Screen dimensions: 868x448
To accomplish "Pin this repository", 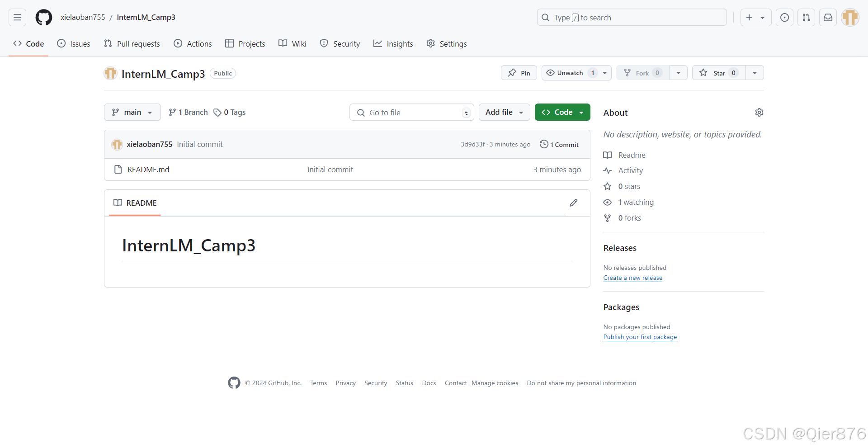I will coord(519,73).
